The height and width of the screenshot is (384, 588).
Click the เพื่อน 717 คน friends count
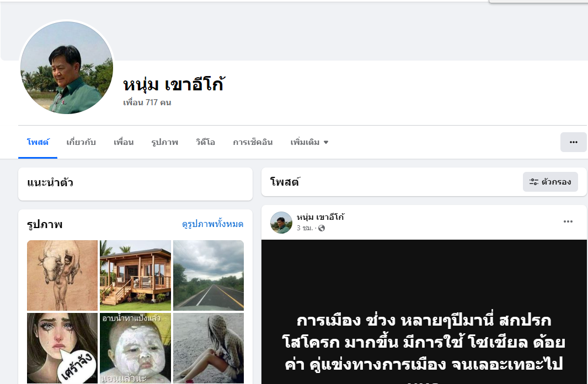point(147,102)
